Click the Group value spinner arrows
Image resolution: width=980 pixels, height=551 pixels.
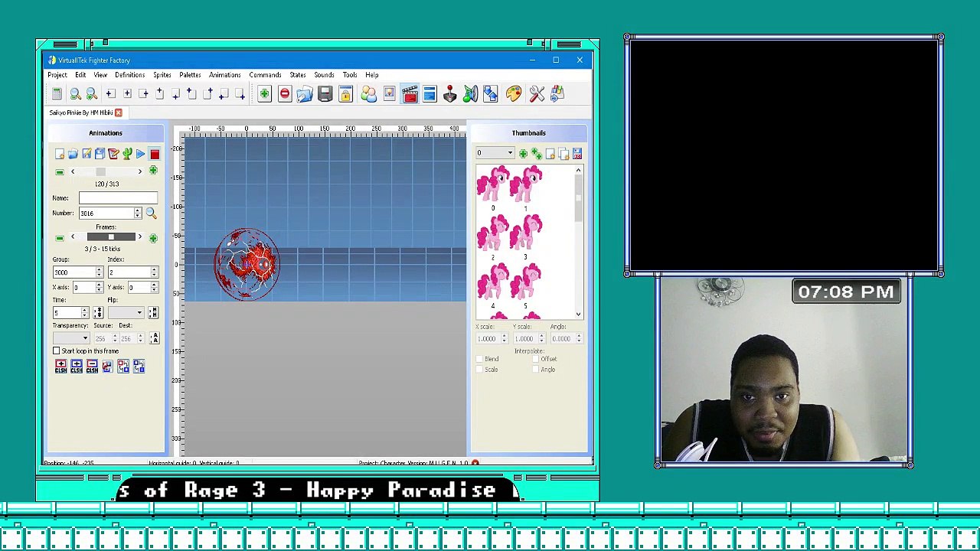[x=99, y=272]
